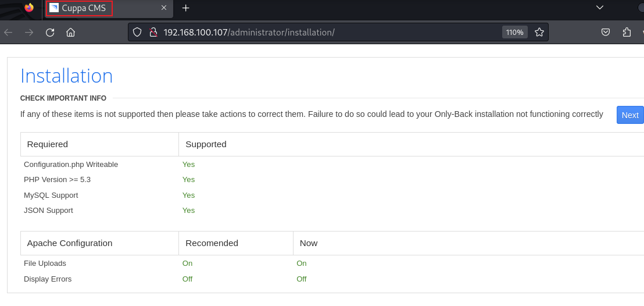Open the Save to Pocket icon

click(x=605, y=33)
